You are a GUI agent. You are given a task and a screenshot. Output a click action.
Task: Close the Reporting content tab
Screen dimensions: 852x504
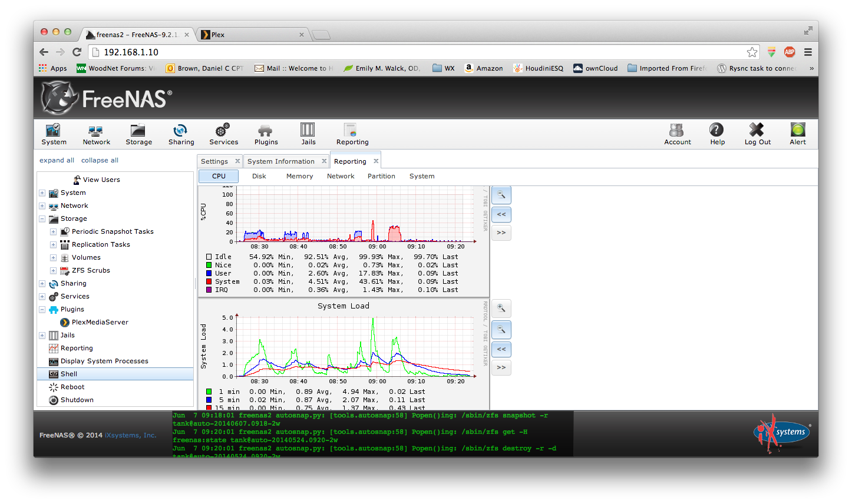tap(376, 161)
